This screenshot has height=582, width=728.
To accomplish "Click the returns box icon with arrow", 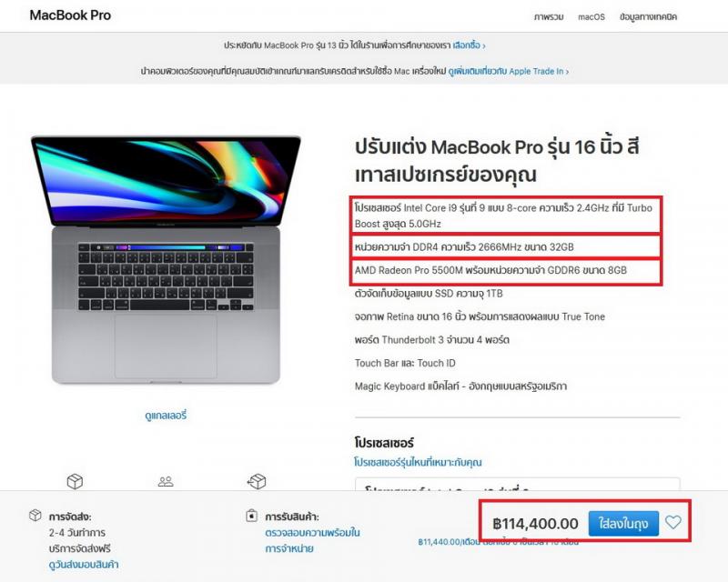I will tap(257, 481).
